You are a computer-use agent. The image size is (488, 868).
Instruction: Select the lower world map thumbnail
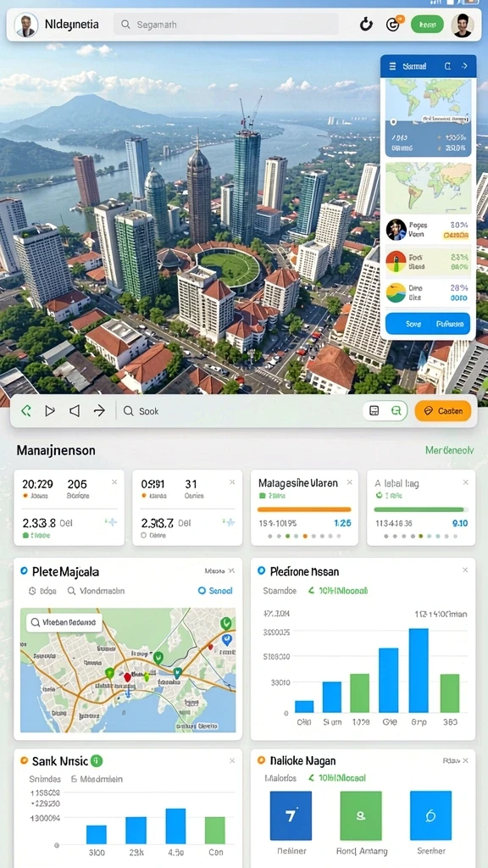click(428, 187)
